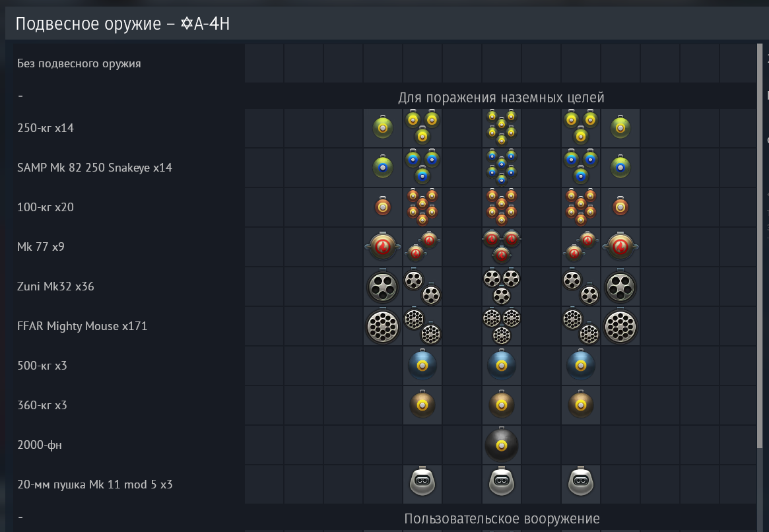Select the '500-кг x3' bomb preset
769x532 pixels.
point(385,366)
